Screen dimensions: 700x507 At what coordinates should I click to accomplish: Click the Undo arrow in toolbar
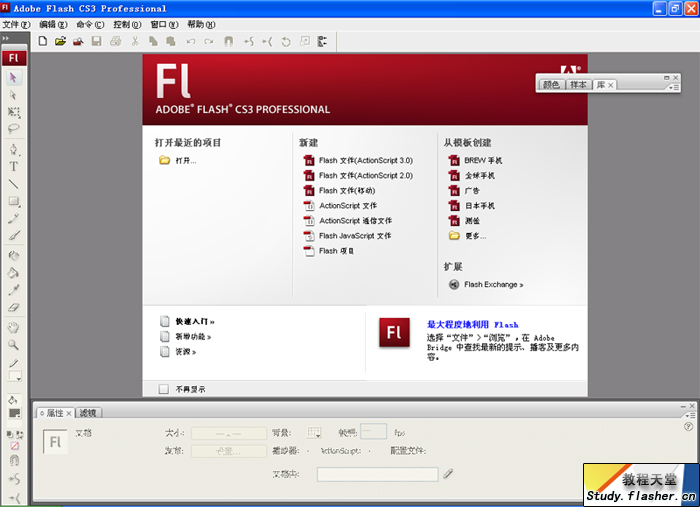pyautogui.click(x=191, y=42)
